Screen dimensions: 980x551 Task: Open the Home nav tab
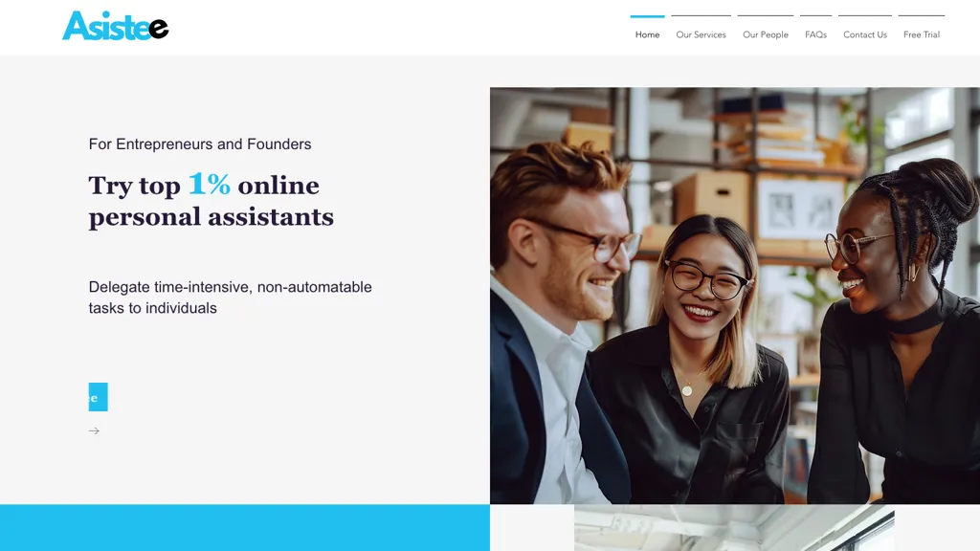tap(647, 34)
